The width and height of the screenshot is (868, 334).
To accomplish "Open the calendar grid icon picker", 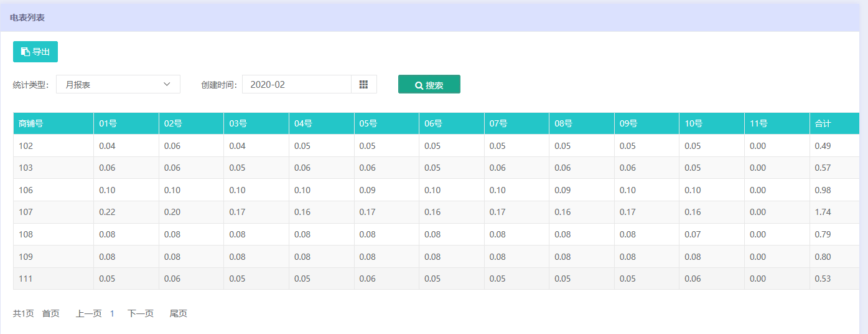I will click(x=364, y=84).
